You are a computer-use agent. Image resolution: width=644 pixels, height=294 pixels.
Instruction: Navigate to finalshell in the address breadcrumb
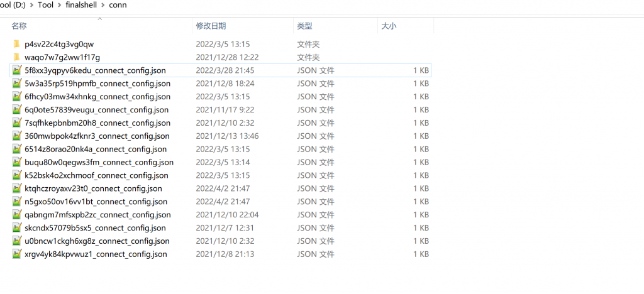point(81,5)
